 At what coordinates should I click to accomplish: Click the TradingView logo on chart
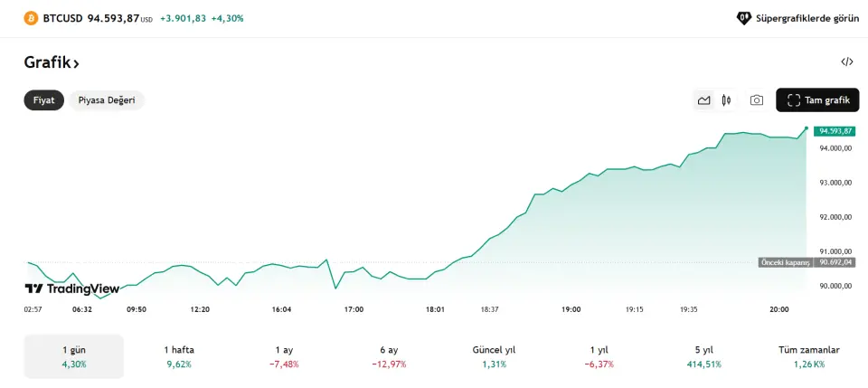click(x=71, y=289)
